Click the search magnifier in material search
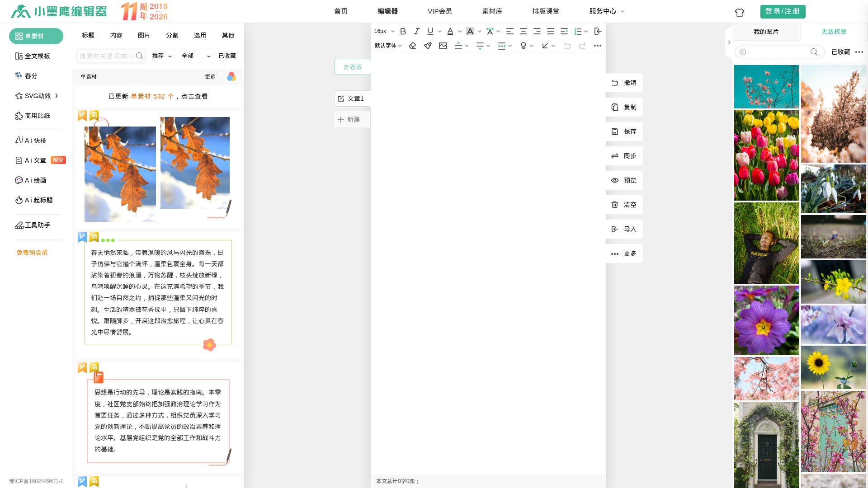 click(140, 56)
